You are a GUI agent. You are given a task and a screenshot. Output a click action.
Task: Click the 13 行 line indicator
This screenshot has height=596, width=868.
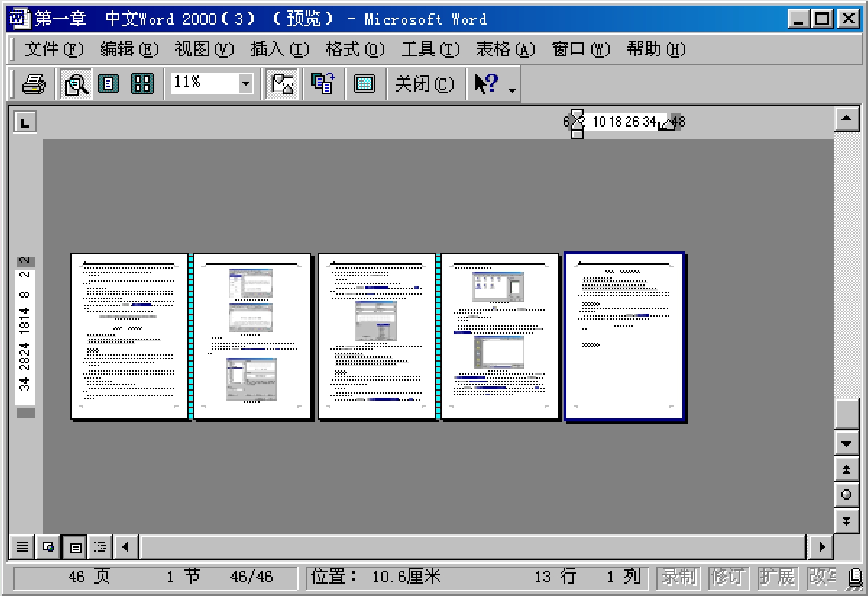(x=556, y=577)
